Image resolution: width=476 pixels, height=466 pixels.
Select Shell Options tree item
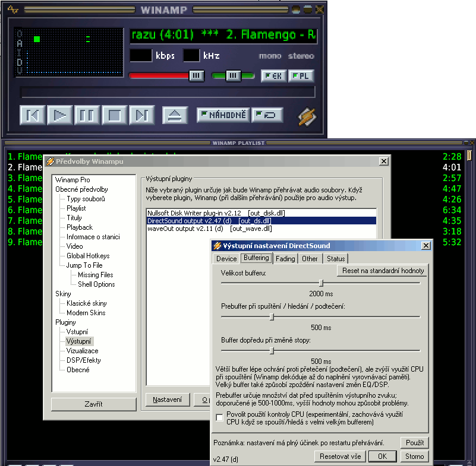(96, 284)
